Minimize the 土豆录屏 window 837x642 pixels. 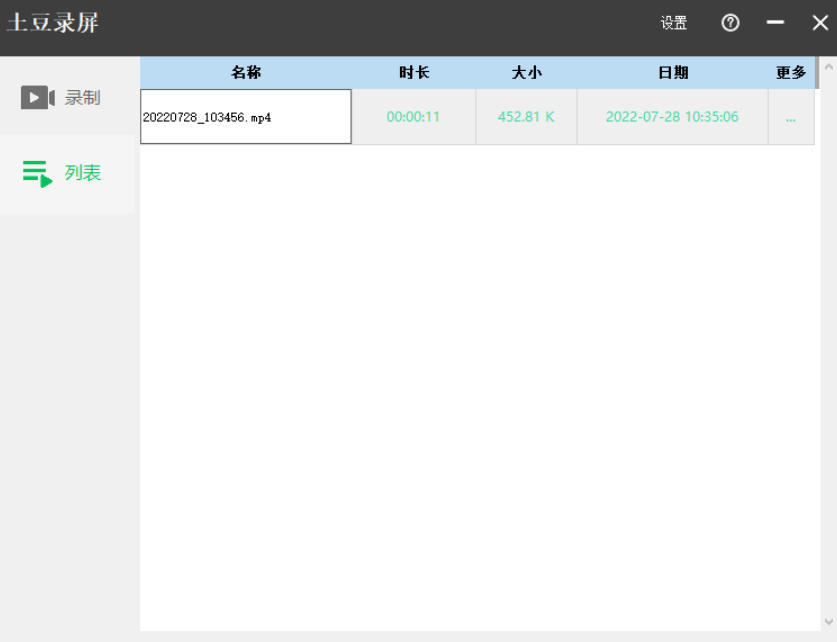click(x=775, y=23)
